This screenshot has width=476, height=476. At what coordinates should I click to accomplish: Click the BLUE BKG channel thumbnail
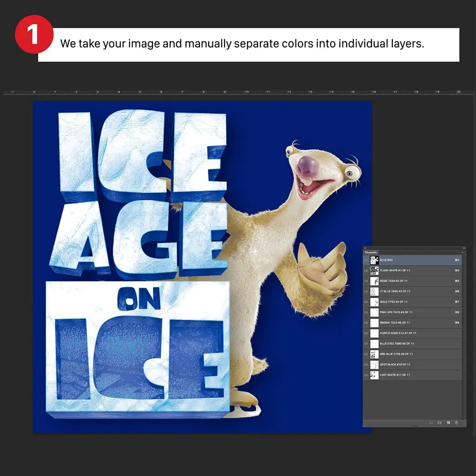(x=374, y=260)
